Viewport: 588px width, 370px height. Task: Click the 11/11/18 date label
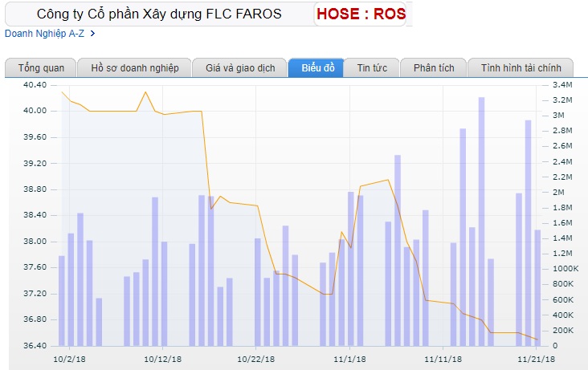point(443,359)
